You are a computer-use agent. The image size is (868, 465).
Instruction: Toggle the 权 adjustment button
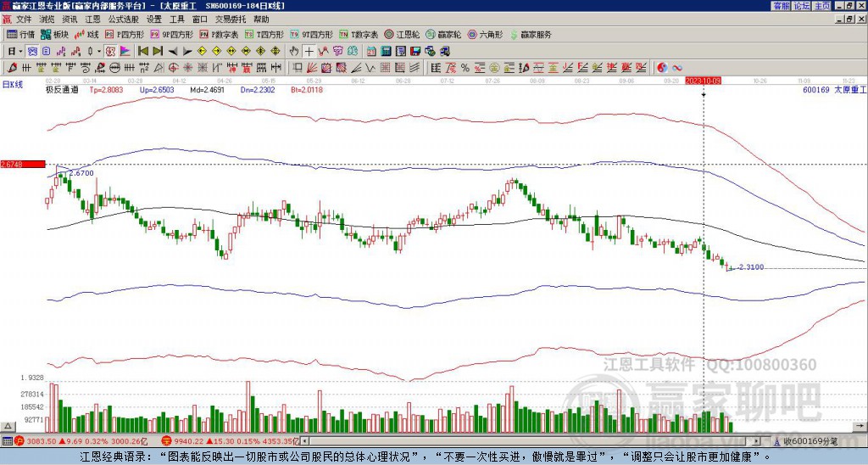point(110,52)
